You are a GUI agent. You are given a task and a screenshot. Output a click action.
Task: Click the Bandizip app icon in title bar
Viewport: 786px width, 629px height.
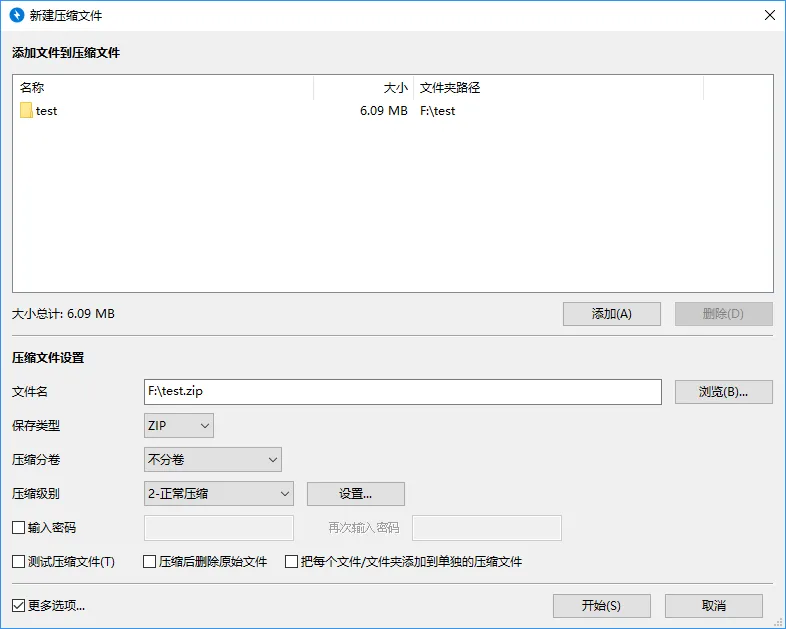(17, 15)
